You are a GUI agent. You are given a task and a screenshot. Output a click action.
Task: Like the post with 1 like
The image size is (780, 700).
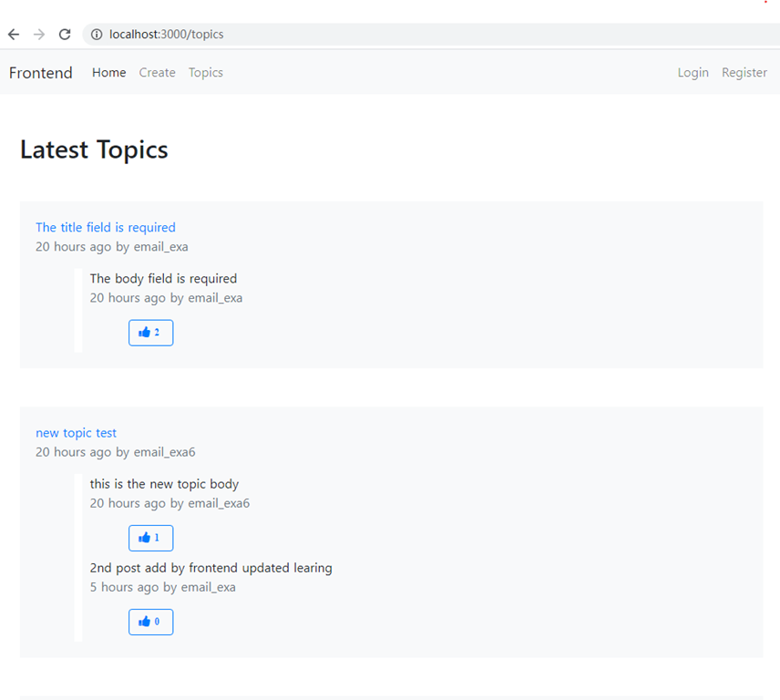click(150, 539)
